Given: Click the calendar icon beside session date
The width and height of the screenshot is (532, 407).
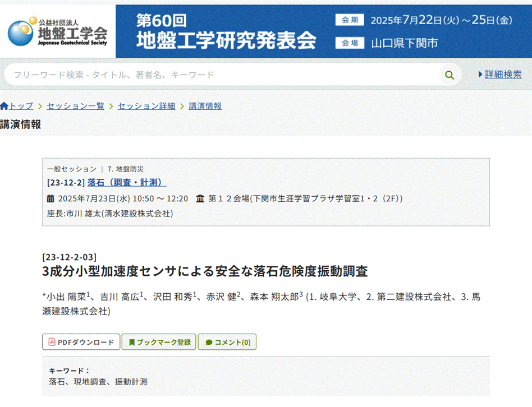Looking at the screenshot, I should pyautogui.click(x=51, y=198).
